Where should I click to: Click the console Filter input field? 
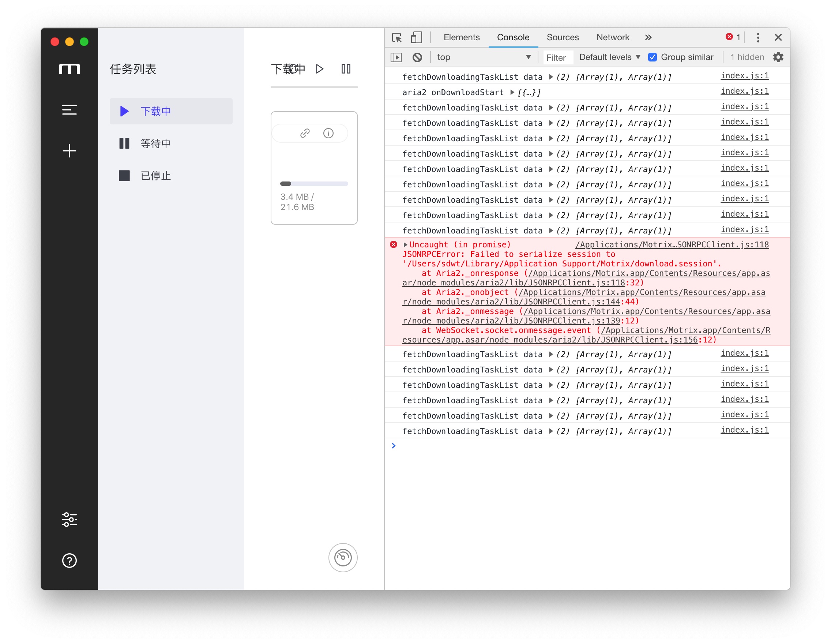pyautogui.click(x=557, y=57)
